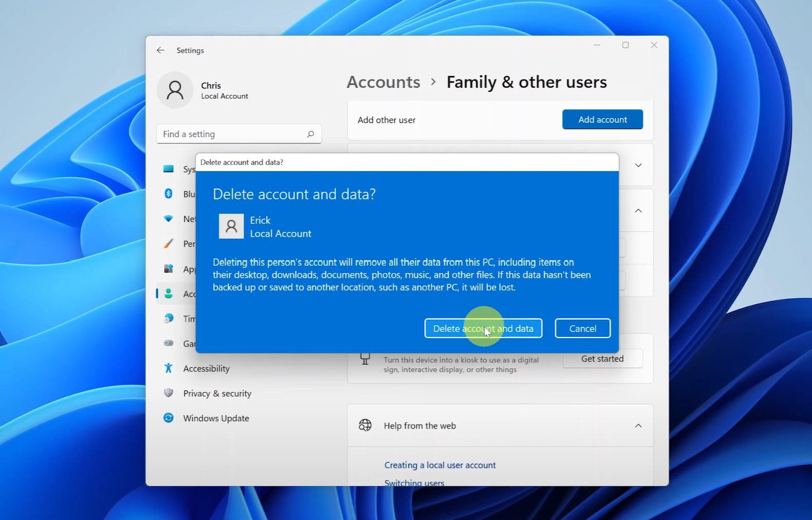Select Accessibility in the sidebar
Viewport: 812px width, 520px height.
coord(206,368)
